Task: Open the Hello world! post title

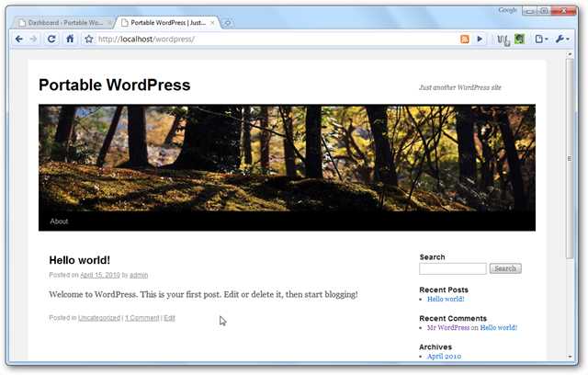Action: click(80, 260)
